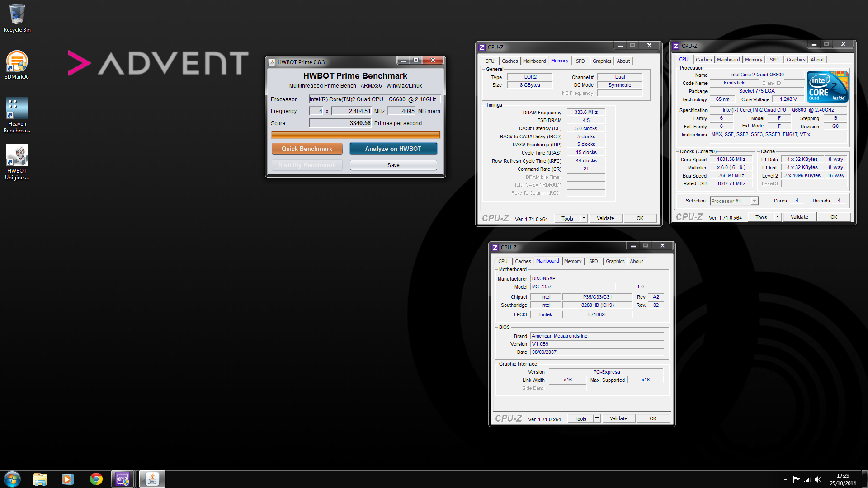Click Tools button in CPU-Z Mainboard window
Image resolution: width=868 pixels, height=488 pixels.
coord(580,419)
